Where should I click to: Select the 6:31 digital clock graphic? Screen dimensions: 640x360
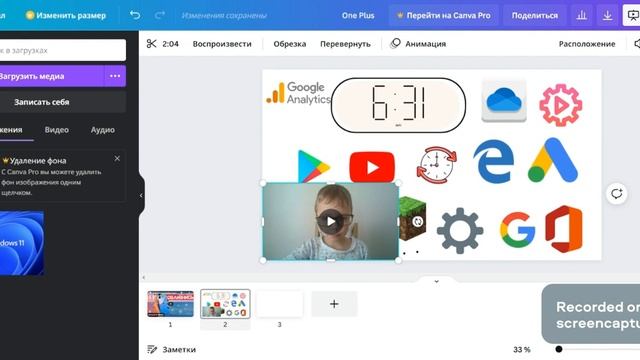(x=398, y=105)
